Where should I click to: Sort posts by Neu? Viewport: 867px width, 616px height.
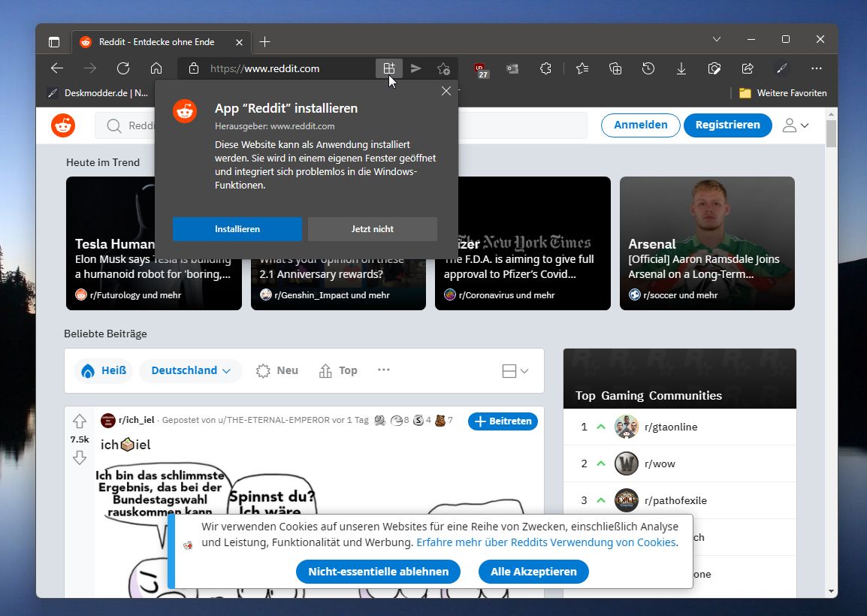point(277,370)
